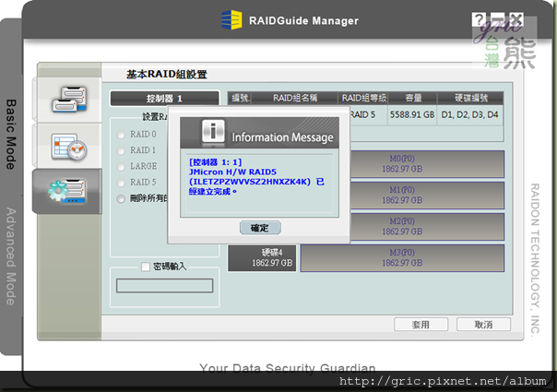
Task: Click the D1, D2, D3, D4 cell
Action: (x=469, y=114)
